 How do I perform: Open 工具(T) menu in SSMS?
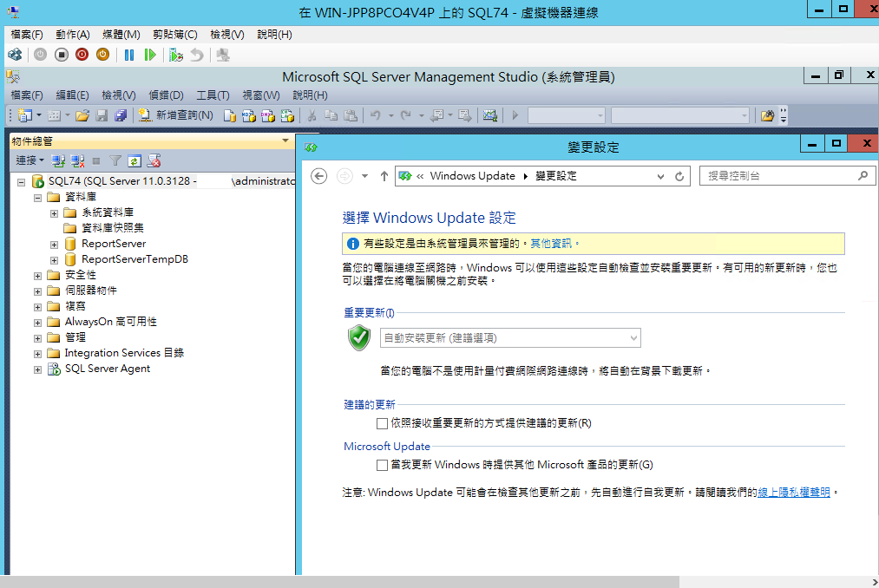213,95
